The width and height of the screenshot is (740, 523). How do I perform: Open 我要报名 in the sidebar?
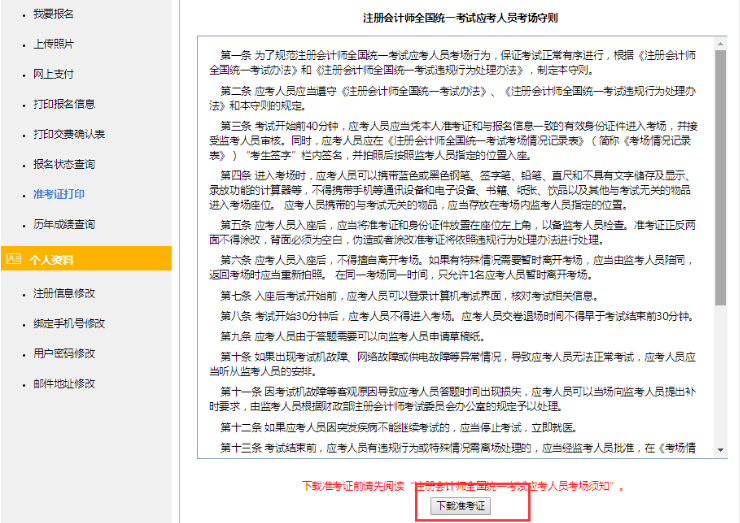(x=53, y=14)
